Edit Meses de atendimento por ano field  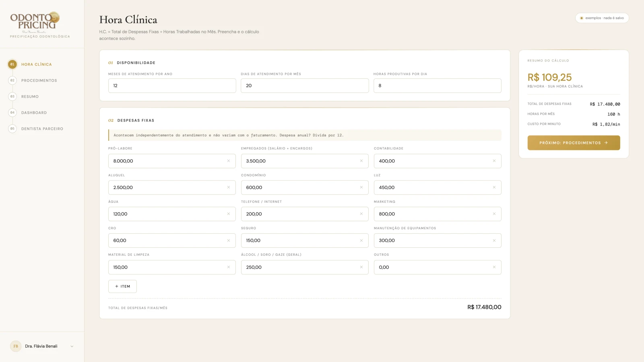[x=172, y=86]
